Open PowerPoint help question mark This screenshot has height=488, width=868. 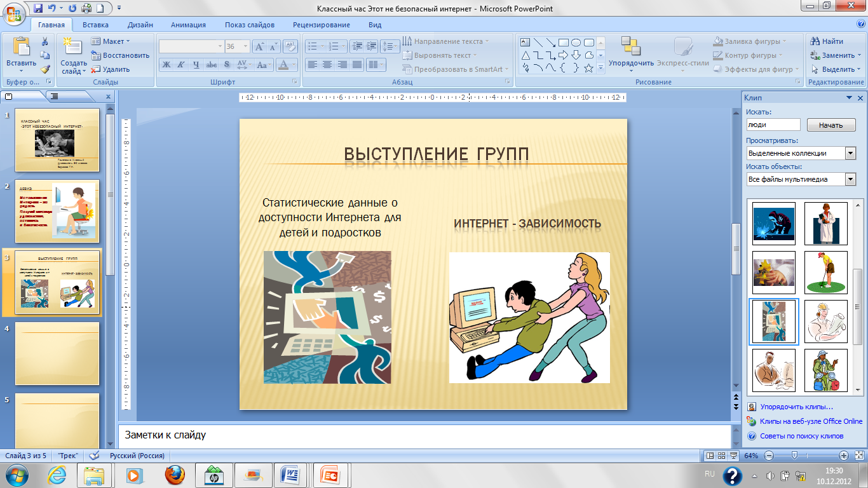click(861, 24)
